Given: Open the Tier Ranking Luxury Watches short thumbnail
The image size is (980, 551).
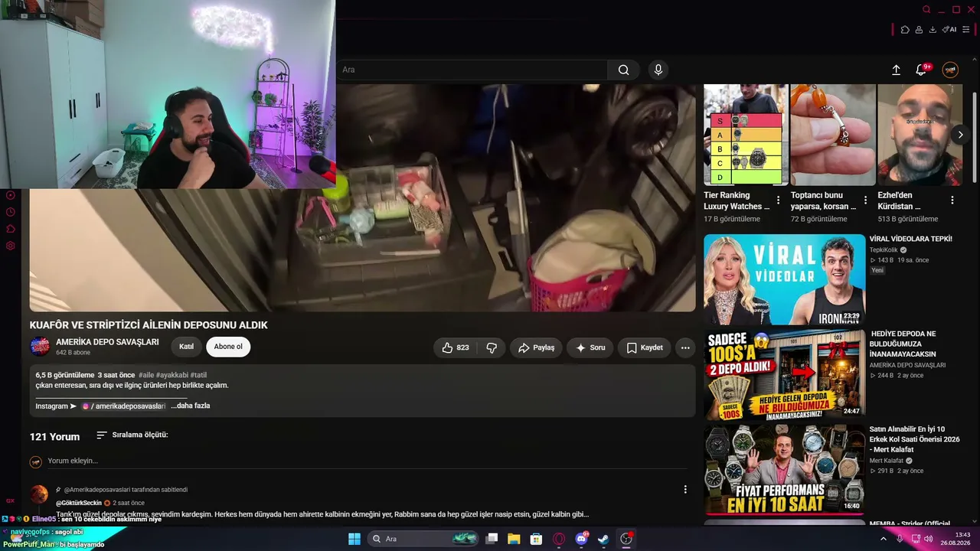Looking at the screenshot, I should (x=746, y=135).
